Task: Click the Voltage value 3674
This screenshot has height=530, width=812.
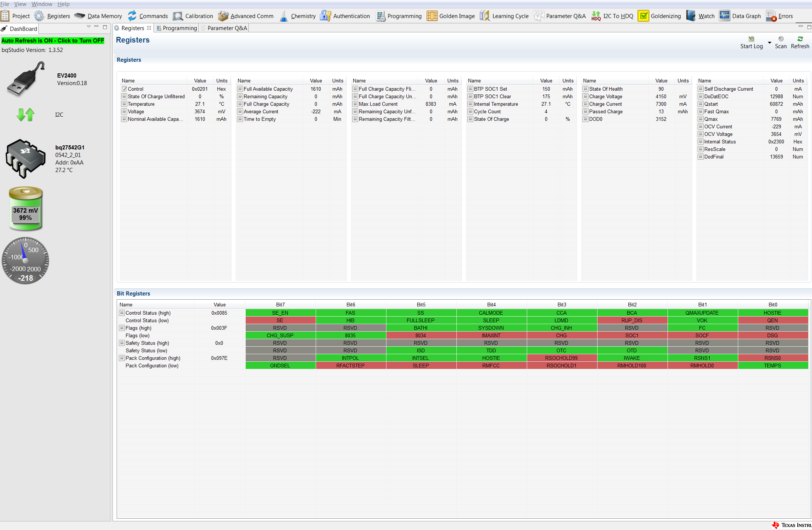Action: point(200,111)
